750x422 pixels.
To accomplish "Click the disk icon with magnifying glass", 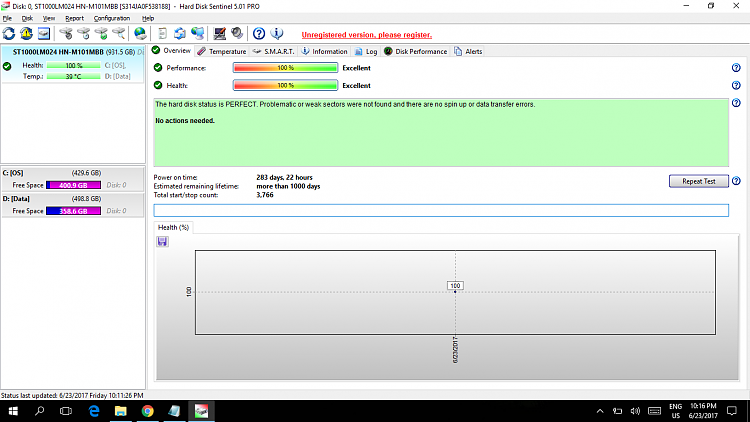I will click(x=119, y=33).
